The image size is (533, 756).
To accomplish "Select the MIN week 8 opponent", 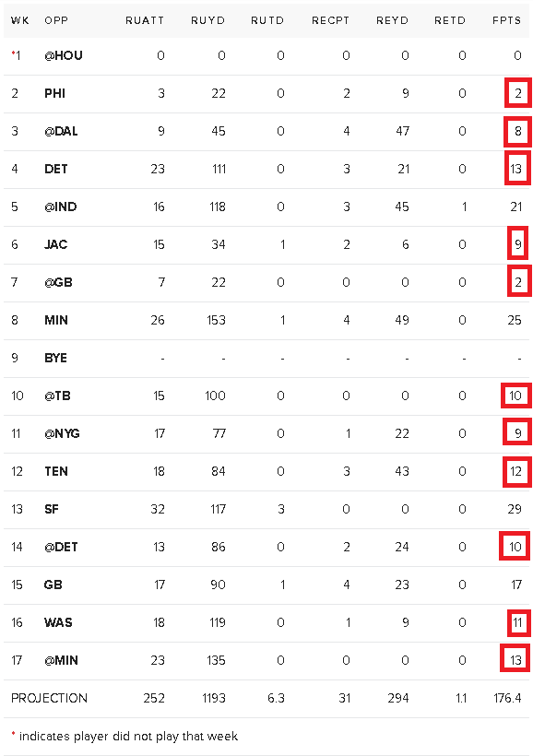I will [x=56, y=320].
